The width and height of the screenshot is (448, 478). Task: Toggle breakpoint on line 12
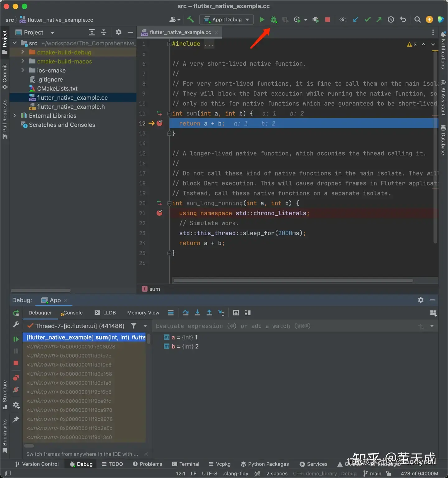tap(160, 123)
